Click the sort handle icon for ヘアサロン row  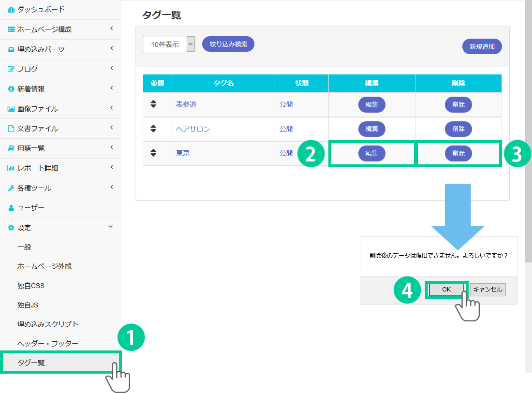(x=153, y=129)
